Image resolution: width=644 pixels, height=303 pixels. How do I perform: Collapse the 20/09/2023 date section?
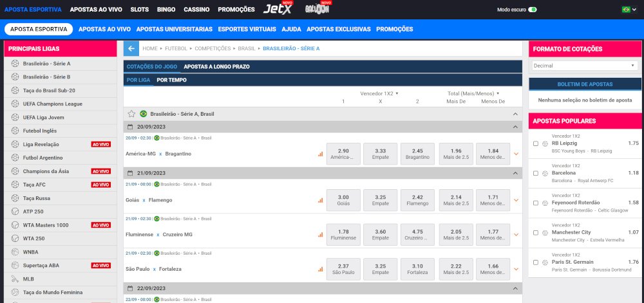pos(515,127)
